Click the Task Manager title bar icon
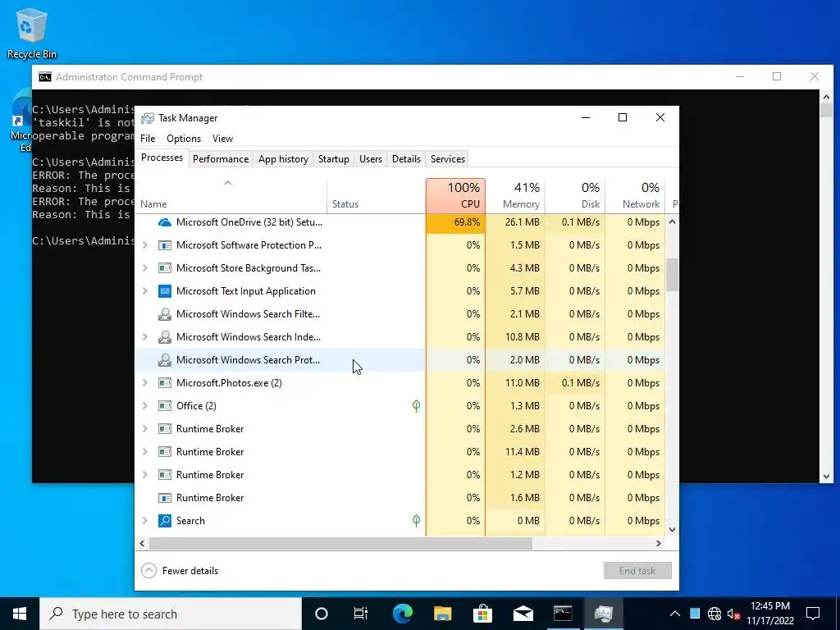This screenshot has width=840, height=630. (x=148, y=118)
